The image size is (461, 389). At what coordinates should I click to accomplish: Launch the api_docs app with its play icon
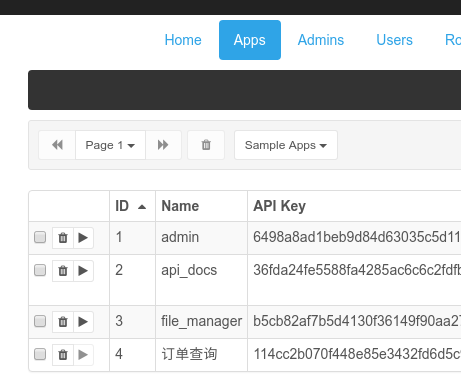coord(83,271)
